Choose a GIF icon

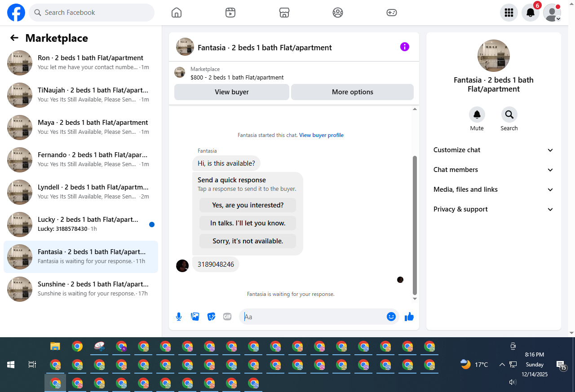pos(227,317)
